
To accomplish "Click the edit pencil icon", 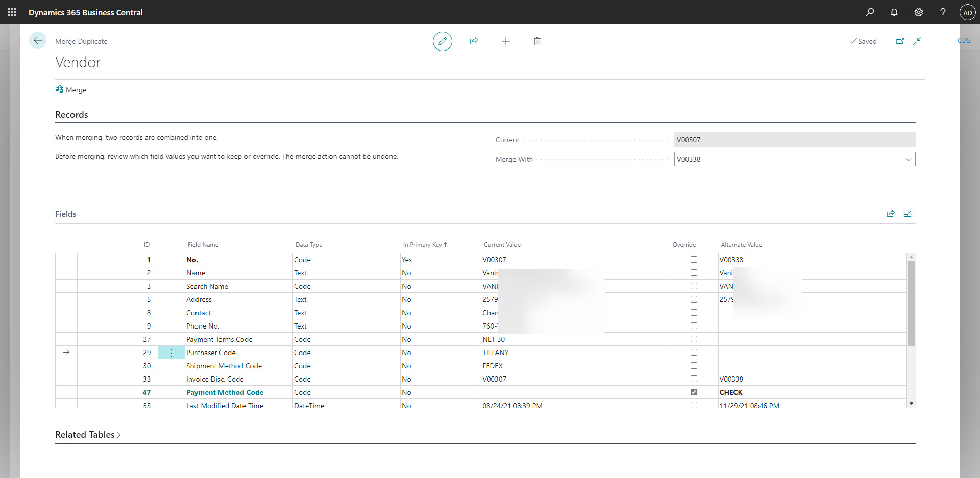I will [443, 41].
